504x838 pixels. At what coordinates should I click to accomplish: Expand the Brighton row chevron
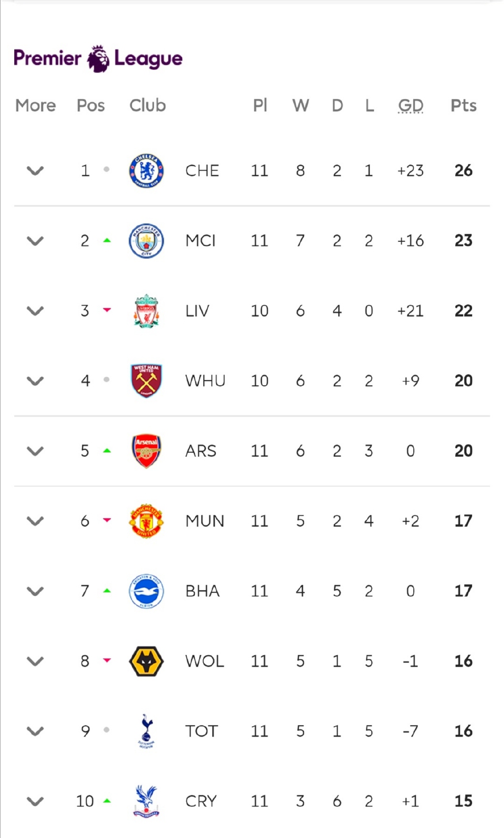click(35, 591)
